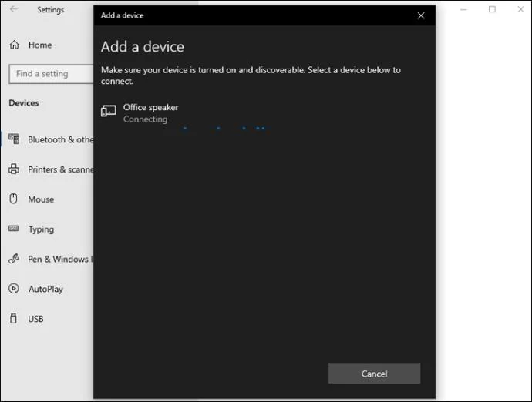Cancel adding the device
The image size is (532, 402).
point(374,374)
